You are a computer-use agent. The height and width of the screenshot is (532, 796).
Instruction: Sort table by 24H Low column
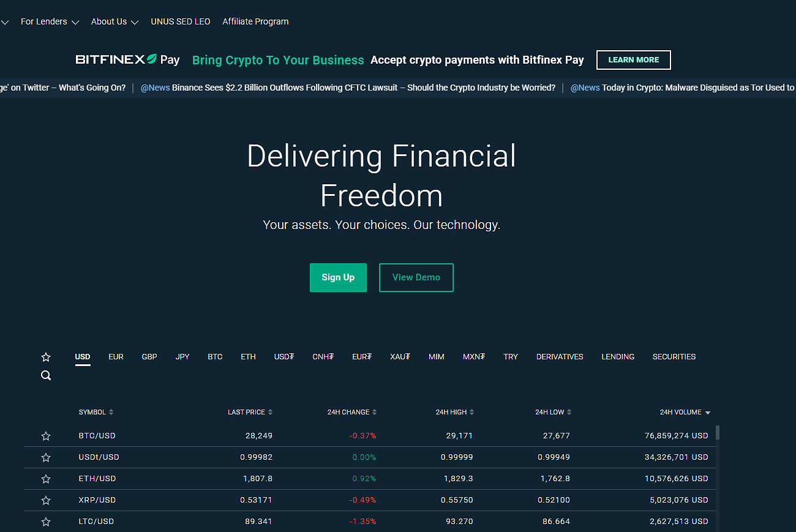tap(554, 412)
